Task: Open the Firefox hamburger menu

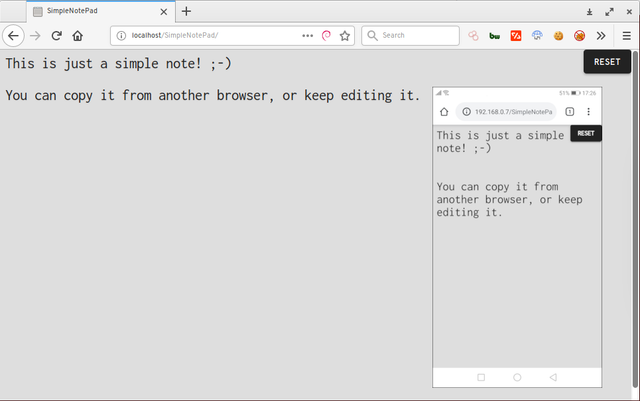Action: click(x=627, y=36)
